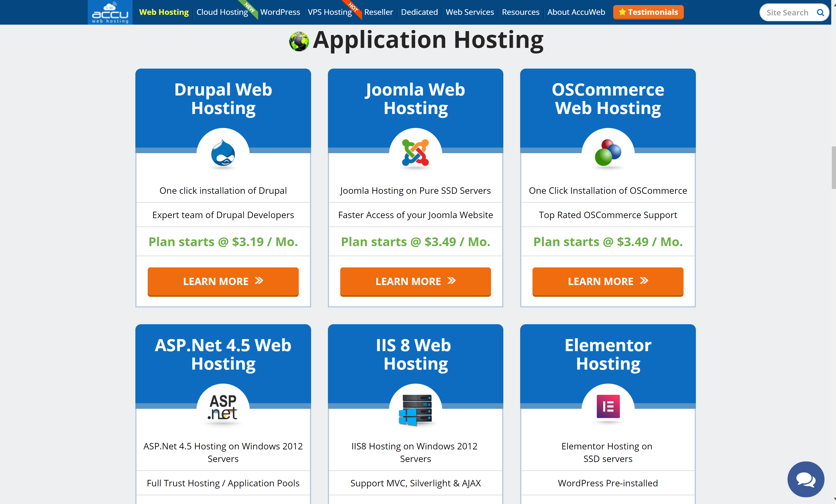Click the OSCommerce colored spheres icon
The width and height of the screenshot is (836, 504).
(x=608, y=153)
